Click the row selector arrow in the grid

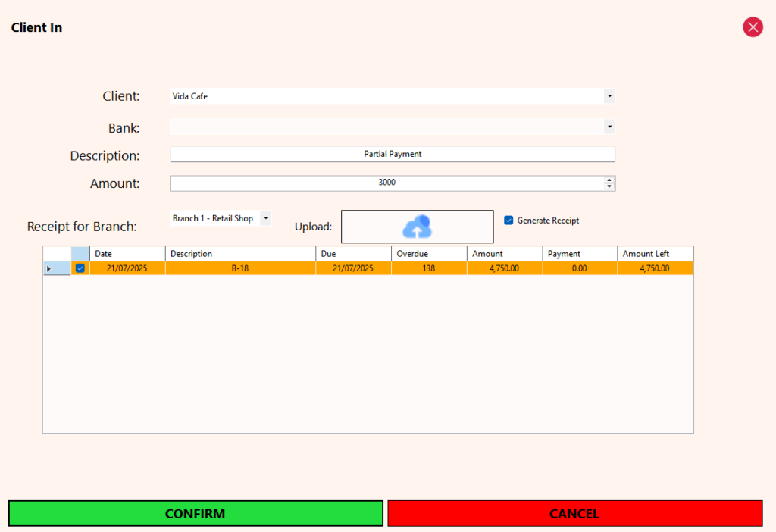(48, 268)
